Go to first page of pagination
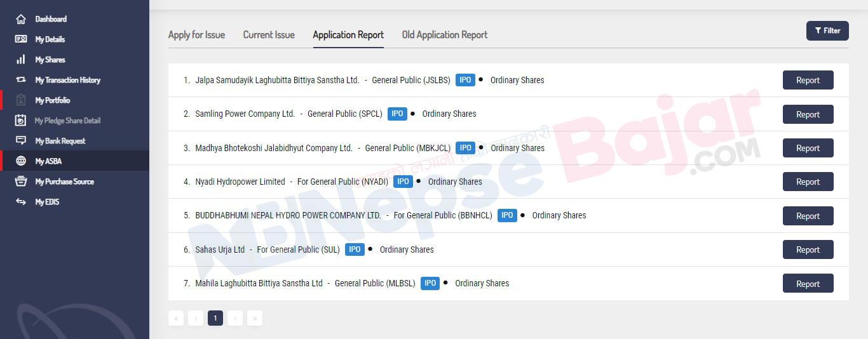Viewport: 868px width, 339px height. coord(176,318)
